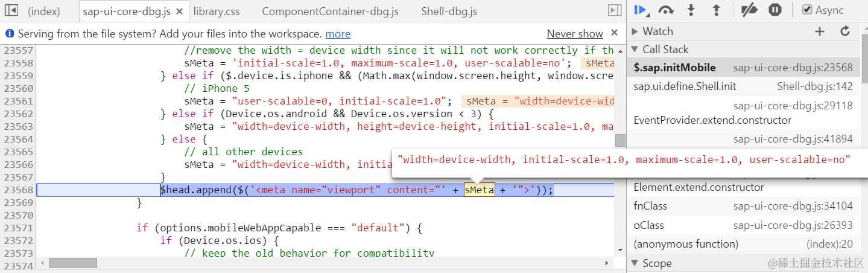
Task: Deactivate all breakpoints
Action: click(749, 10)
